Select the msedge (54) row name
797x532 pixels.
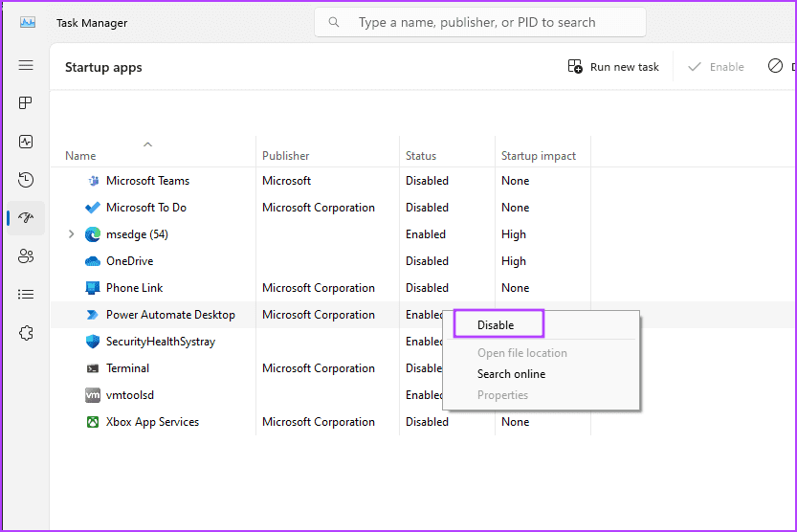click(x=137, y=234)
